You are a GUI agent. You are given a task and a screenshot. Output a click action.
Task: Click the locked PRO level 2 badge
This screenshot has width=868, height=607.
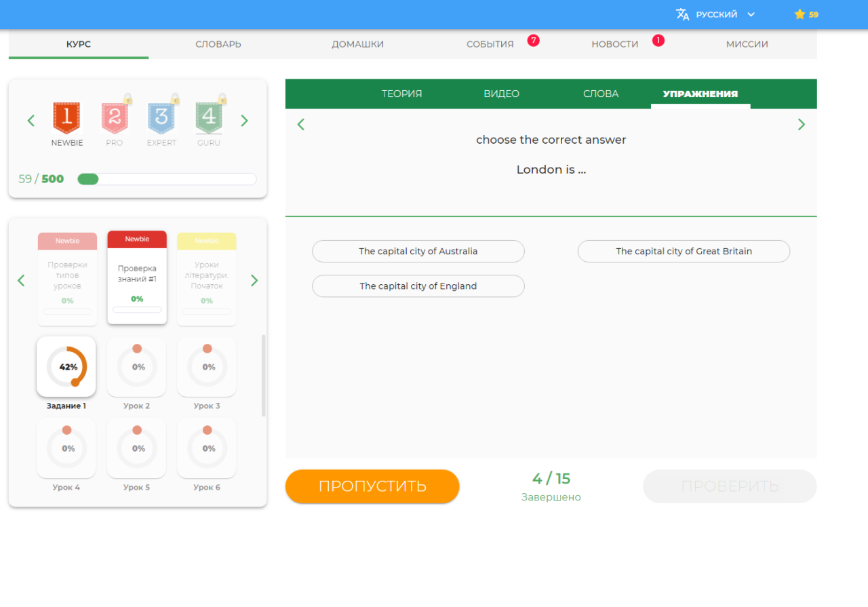point(114,118)
